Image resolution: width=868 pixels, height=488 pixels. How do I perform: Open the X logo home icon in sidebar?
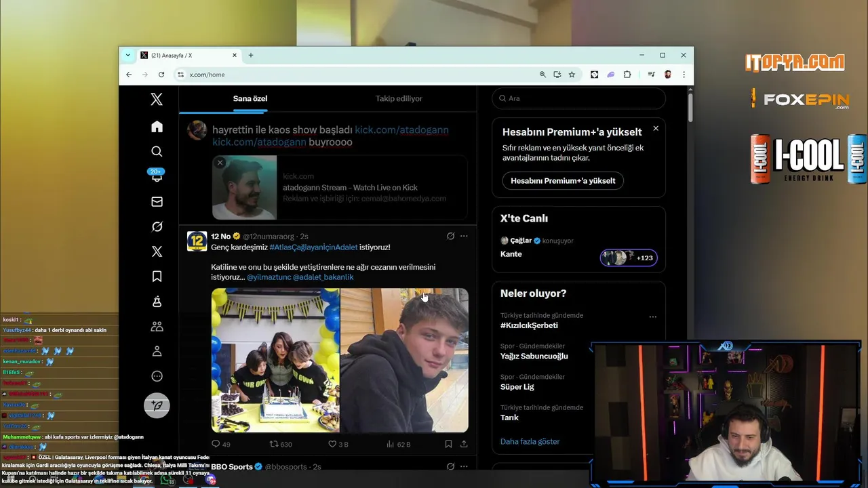pyautogui.click(x=157, y=100)
